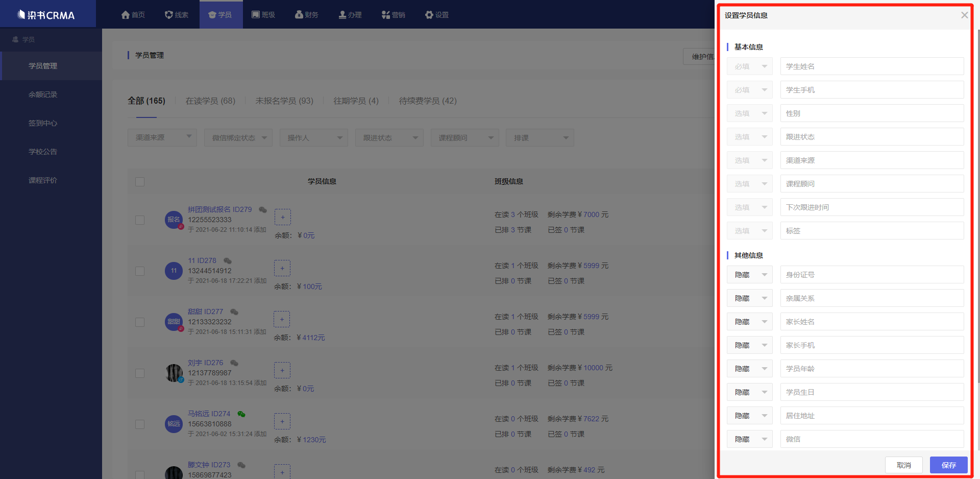Switch to the 在读学员 (68) tab

210,101
